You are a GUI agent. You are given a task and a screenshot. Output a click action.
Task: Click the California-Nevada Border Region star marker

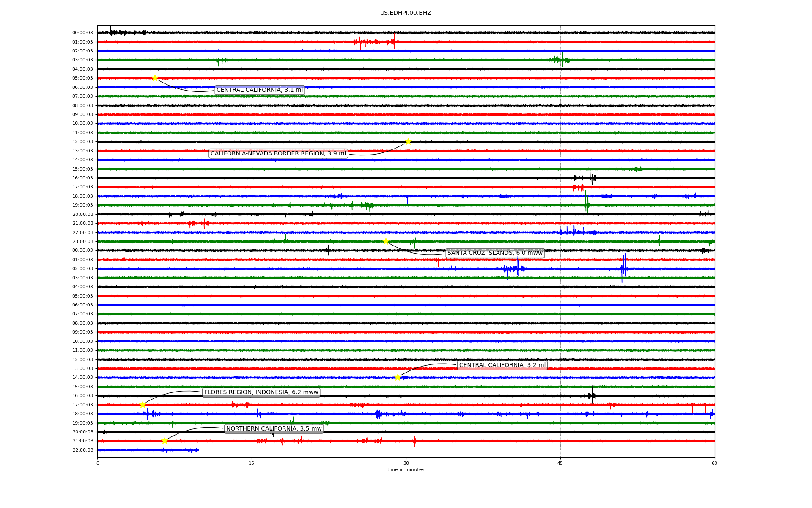point(408,141)
